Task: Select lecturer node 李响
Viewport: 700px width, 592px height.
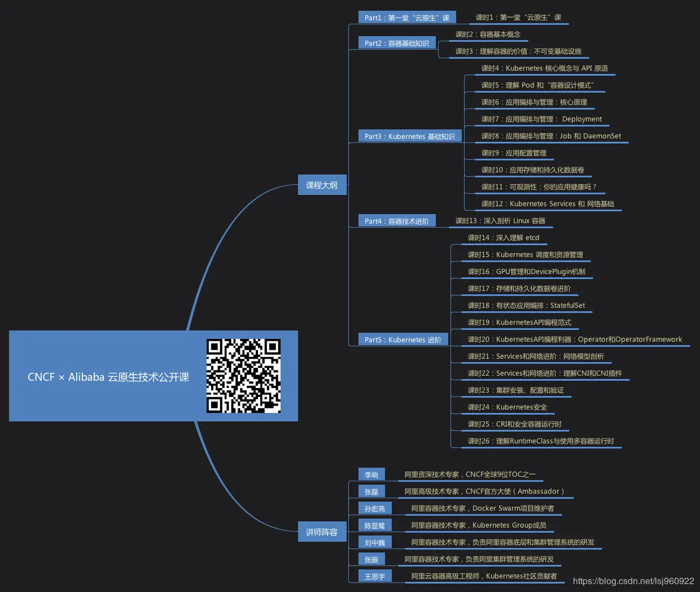Action: [371, 475]
